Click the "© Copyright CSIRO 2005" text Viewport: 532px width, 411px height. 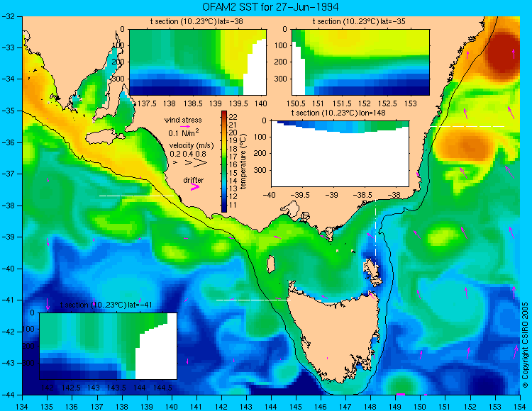[x=525, y=345]
